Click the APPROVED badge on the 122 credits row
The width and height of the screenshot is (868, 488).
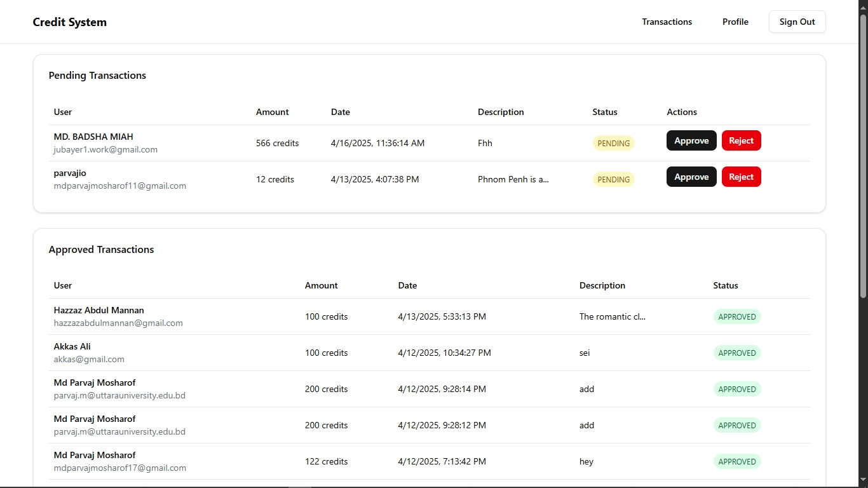point(736,461)
